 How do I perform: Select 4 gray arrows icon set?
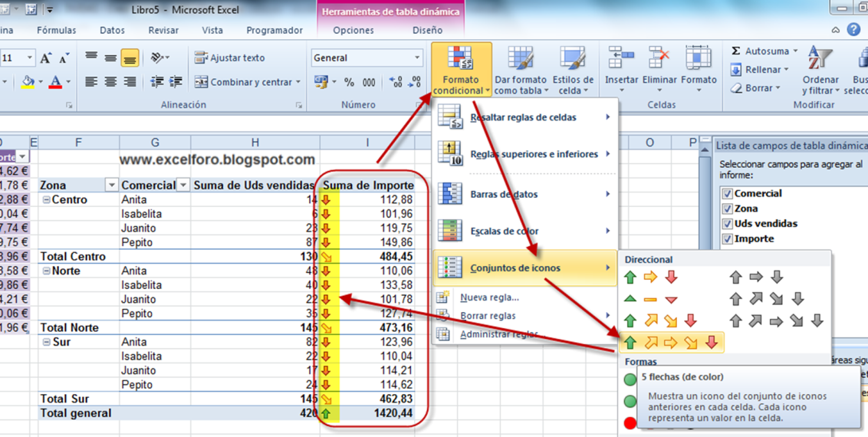tap(766, 299)
